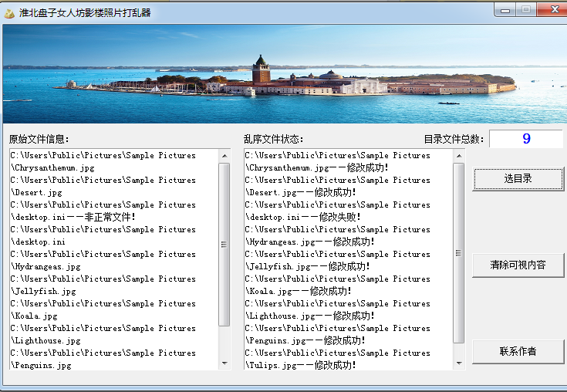Minimize the photo shuffler window
Screen dimensions: 567x392
(505, 10)
